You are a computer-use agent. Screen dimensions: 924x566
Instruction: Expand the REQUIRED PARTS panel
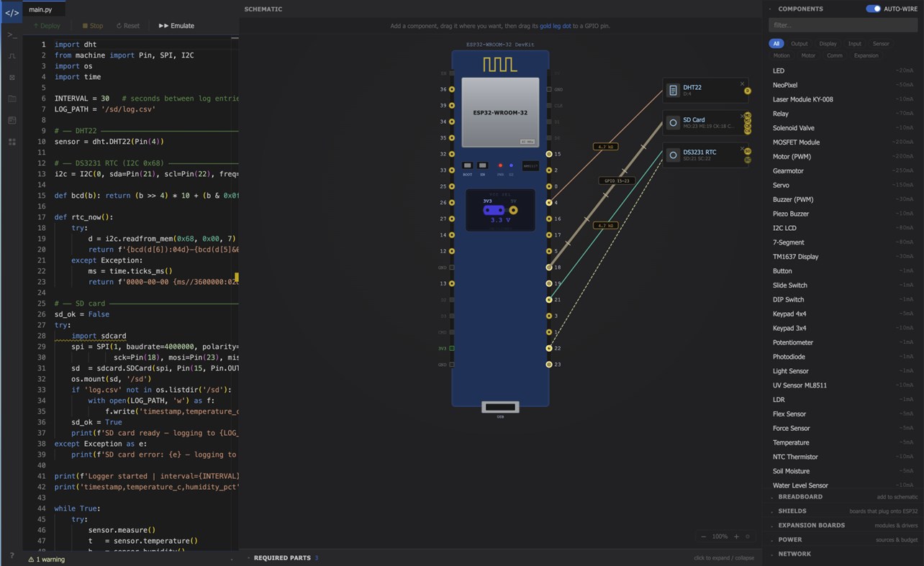click(x=501, y=557)
